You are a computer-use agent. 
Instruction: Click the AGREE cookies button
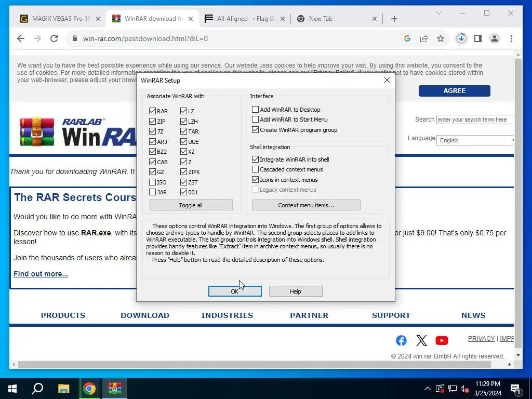(x=454, y=90)
